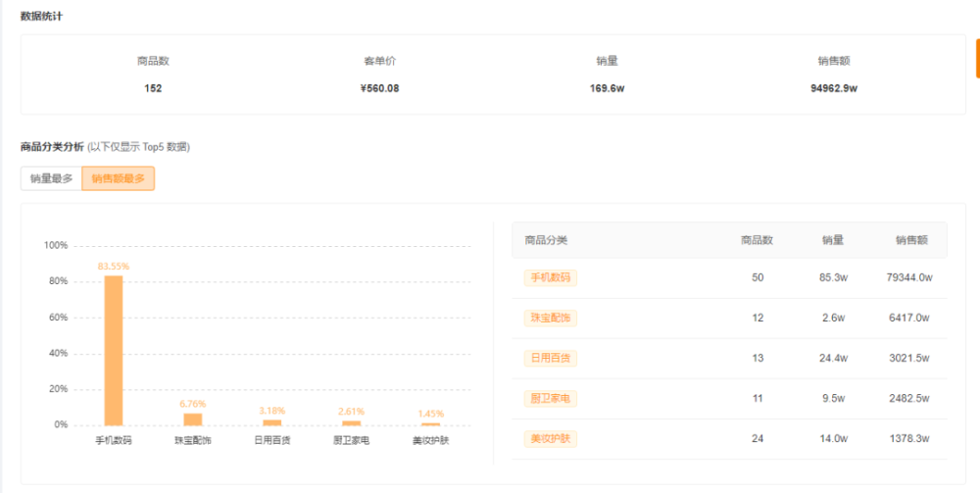Click the 83.55% label above the bar
This screenshot has height=493, width=980.
pos(114,267)
